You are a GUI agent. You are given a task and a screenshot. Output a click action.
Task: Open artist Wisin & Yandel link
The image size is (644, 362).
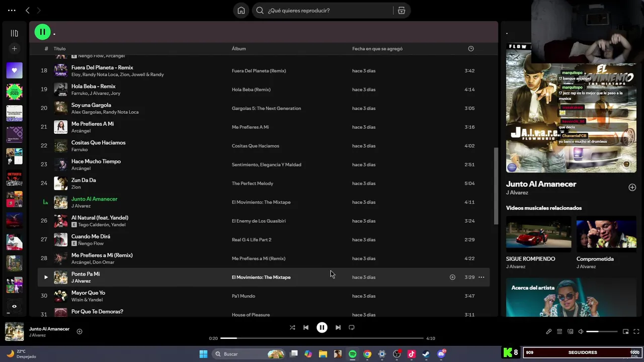pos(87,300)
